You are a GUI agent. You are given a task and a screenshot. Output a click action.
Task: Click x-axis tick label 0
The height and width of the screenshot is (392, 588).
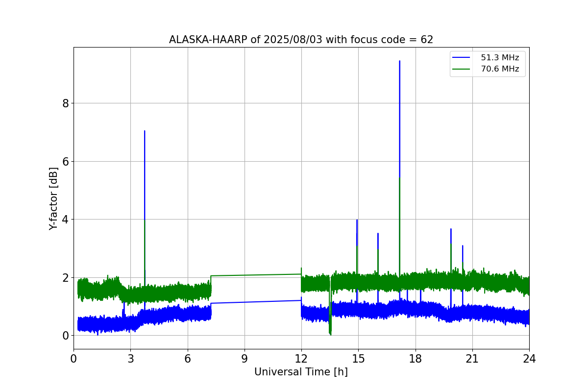tap(73, 359)
